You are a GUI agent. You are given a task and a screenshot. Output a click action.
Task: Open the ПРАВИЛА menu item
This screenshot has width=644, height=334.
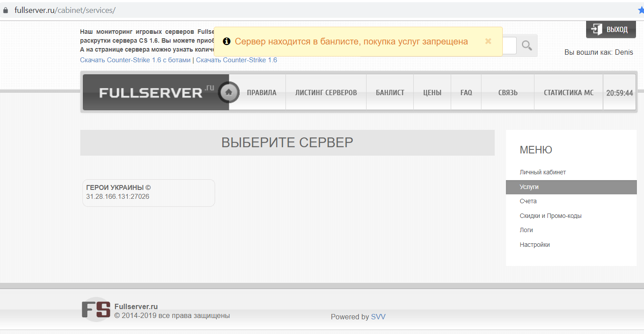tap(261, 93)
